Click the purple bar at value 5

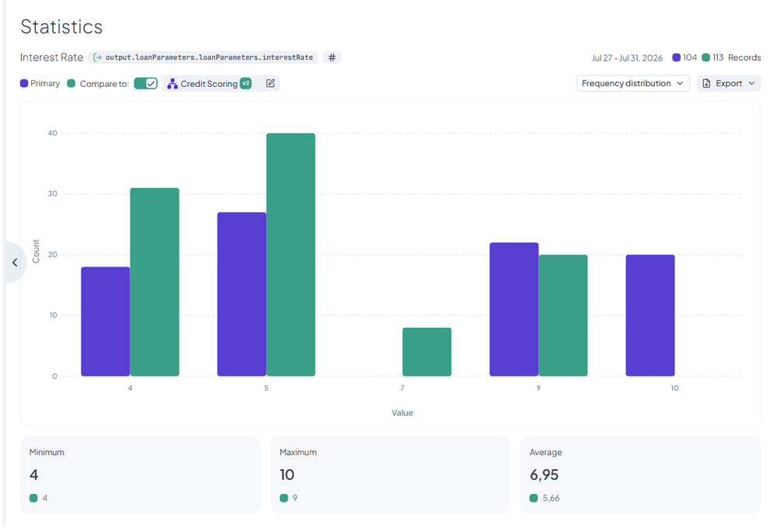click(x=242, y=294)
